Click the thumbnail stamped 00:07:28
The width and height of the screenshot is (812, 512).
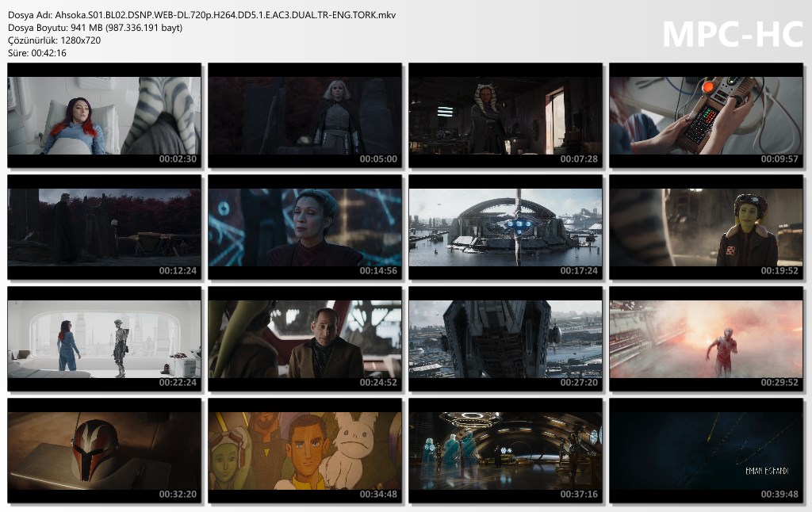tap(505, 116)
